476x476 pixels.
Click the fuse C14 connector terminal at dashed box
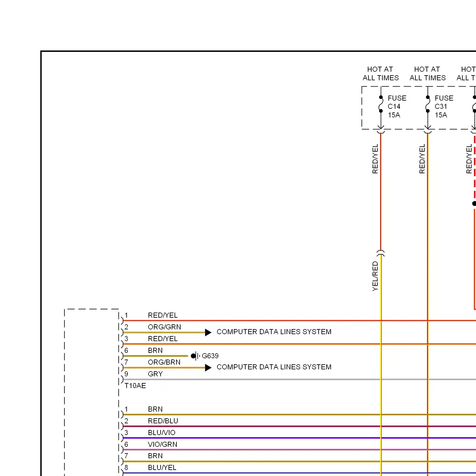click(x=381, y=129)
